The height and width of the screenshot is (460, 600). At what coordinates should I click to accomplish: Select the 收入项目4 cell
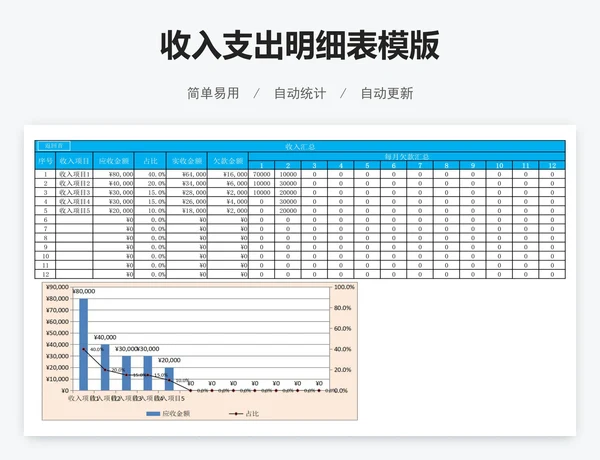point(74,201)
